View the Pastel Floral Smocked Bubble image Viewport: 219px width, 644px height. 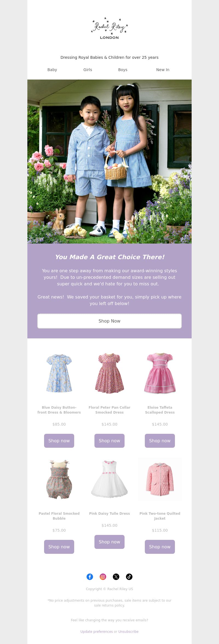[x=59, y=479]
